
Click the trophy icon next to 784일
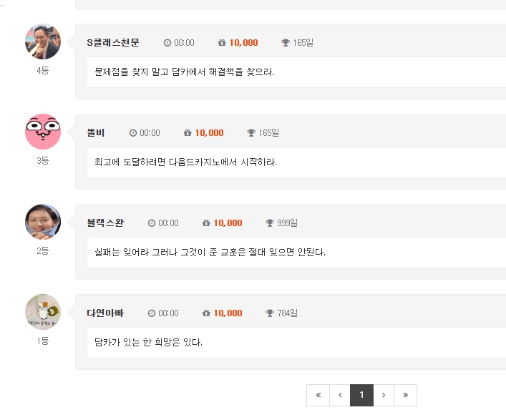coord(270,313)
